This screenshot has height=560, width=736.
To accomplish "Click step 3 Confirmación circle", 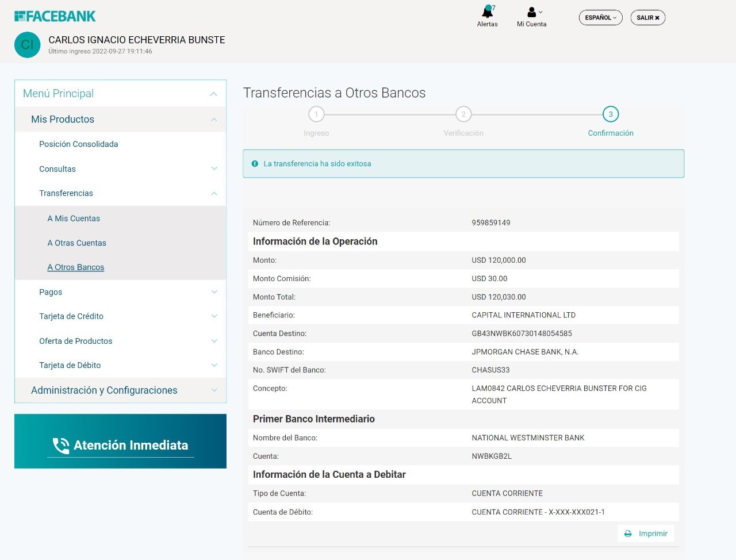I will tap(611, 114).
